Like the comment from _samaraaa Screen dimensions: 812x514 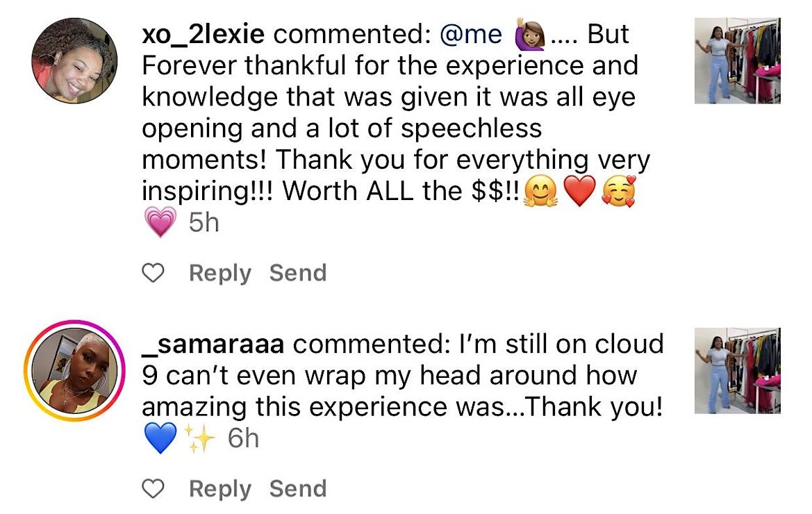[151, 490]
